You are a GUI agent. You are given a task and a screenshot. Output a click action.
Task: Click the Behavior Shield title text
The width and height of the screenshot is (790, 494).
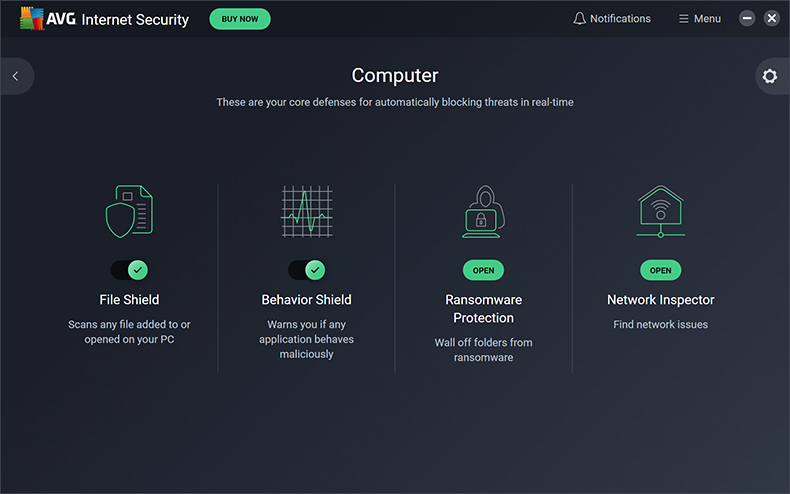point(306,299)
